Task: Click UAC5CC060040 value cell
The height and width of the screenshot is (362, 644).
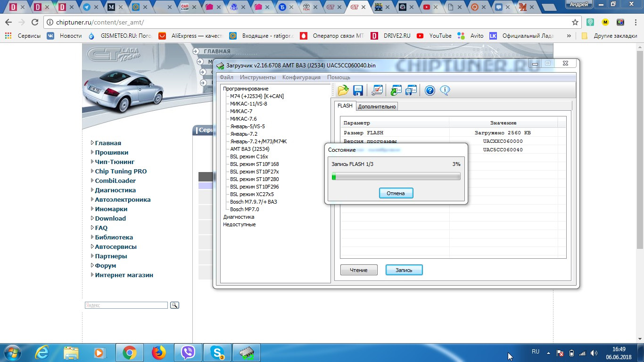Action: (x=503, y=149)
